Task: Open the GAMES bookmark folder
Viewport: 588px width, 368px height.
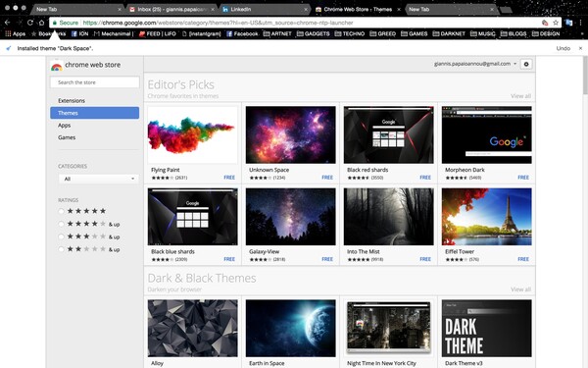Action: (415, 33)
